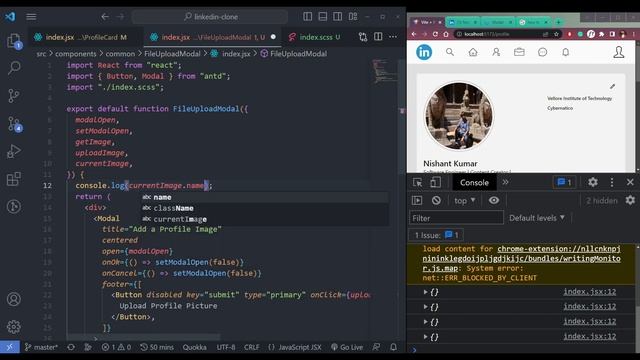The width and height of the screenshot is (640, 360).
Task: Click the connections person icon in the navbar
Action: pos(496,52)
